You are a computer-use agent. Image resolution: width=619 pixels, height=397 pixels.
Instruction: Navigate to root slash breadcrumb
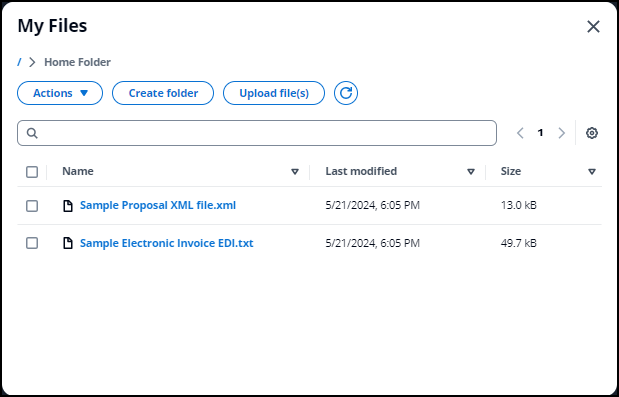pos(19,62)
